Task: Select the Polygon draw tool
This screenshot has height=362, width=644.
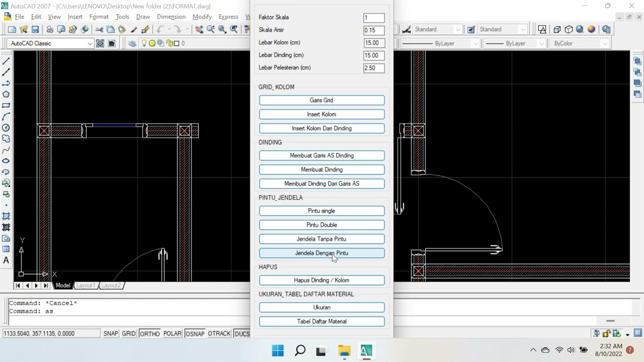Action: [x=6, y=94]
